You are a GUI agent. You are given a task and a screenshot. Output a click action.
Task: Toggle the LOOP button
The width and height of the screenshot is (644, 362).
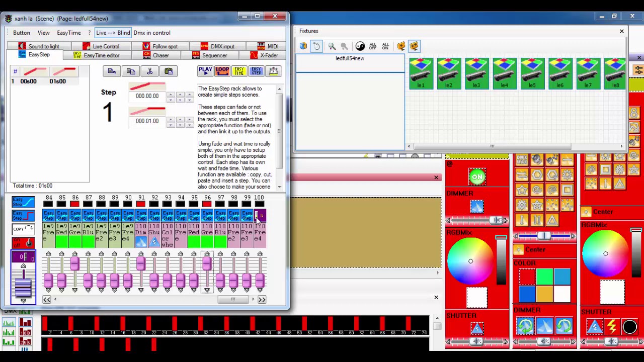[222, 71]
